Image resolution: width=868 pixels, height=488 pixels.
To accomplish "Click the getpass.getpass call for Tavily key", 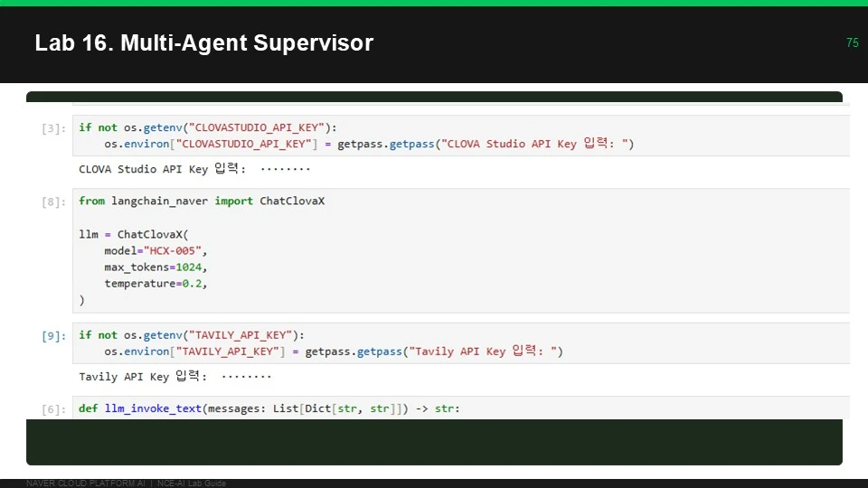I will (x=434, y=352).
